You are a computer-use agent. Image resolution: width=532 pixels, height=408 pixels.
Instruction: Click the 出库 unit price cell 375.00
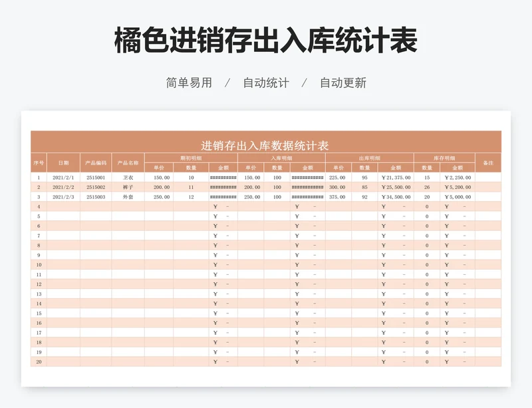click(x=337, y=197)
